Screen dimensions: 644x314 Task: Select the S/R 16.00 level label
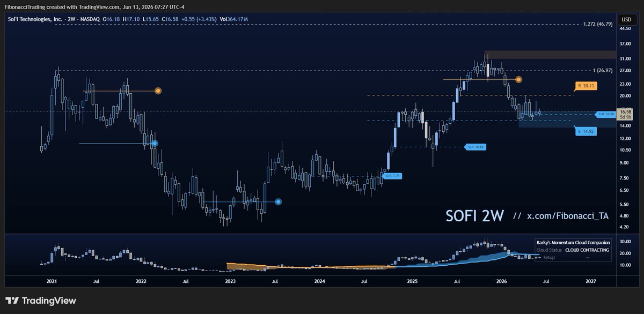point(605,114)
